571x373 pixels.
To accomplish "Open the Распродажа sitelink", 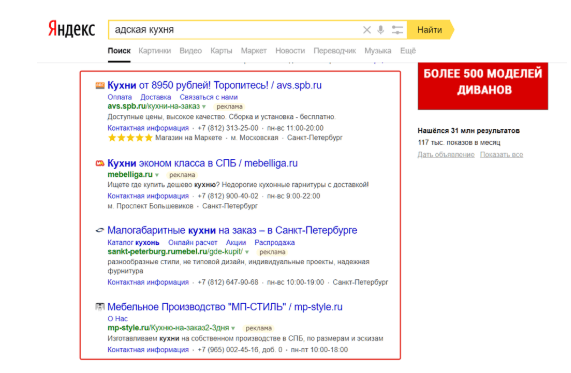I will click(x=275, y=243).
